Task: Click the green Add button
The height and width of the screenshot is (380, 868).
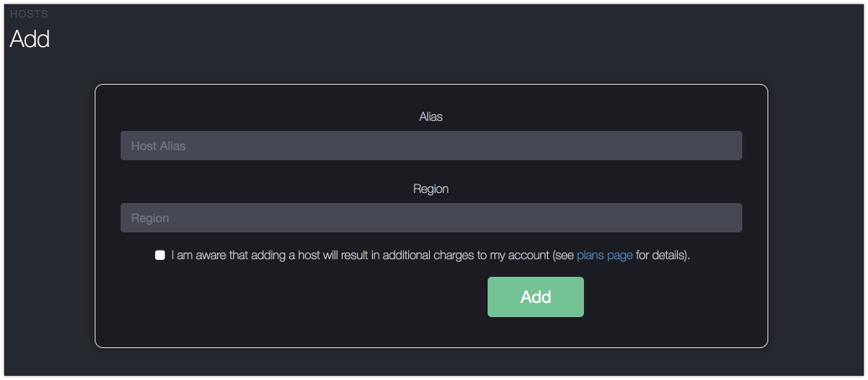Action: click(535, 297)
